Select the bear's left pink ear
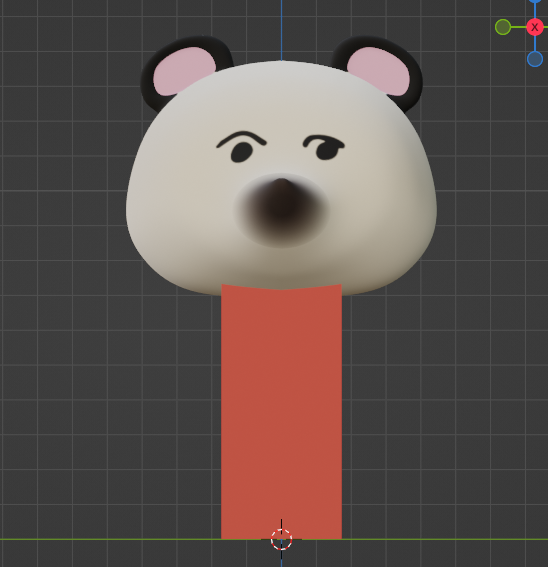The height and width of the screenshot is (567, 548). click(x=184, y=71)
